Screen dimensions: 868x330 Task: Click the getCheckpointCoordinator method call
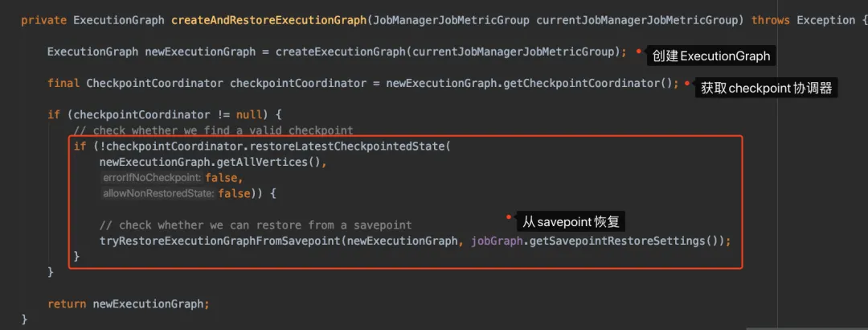coord(581,84)
